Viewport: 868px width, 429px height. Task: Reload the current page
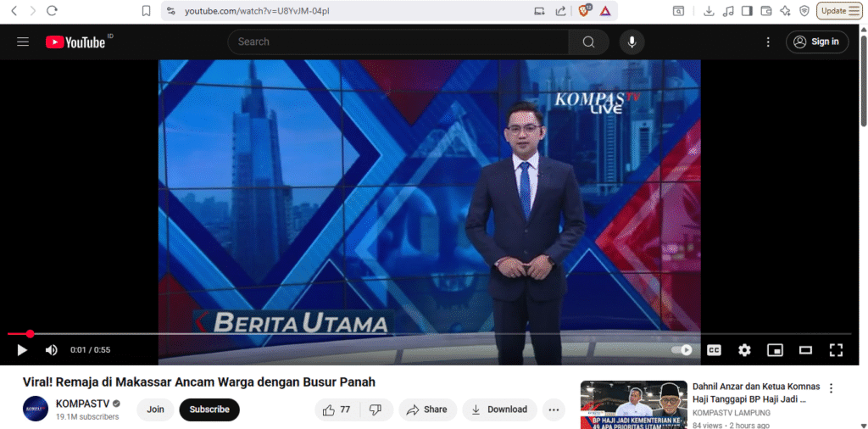[52, 10]
